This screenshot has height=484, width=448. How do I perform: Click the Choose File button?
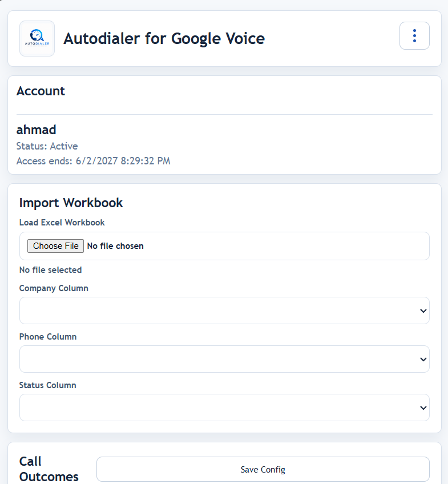tap(55, 246)
